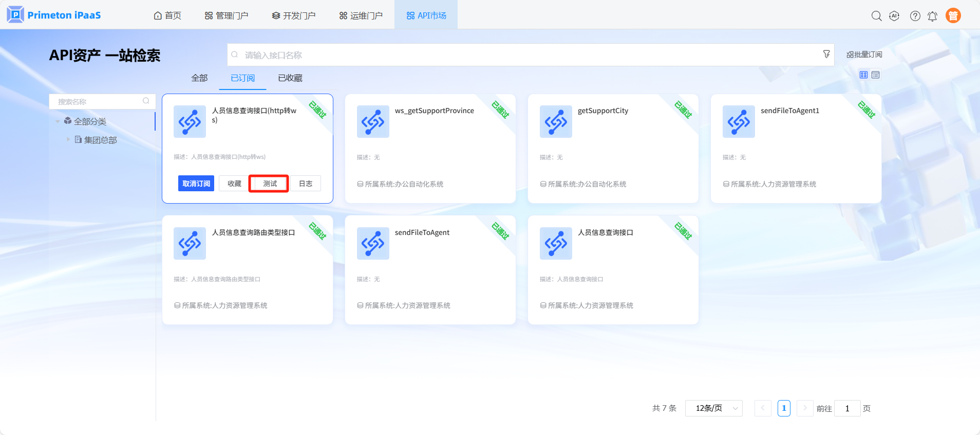Open the help question mark icon
This screenshot has width=980, height=435.
tap(915, 16)
